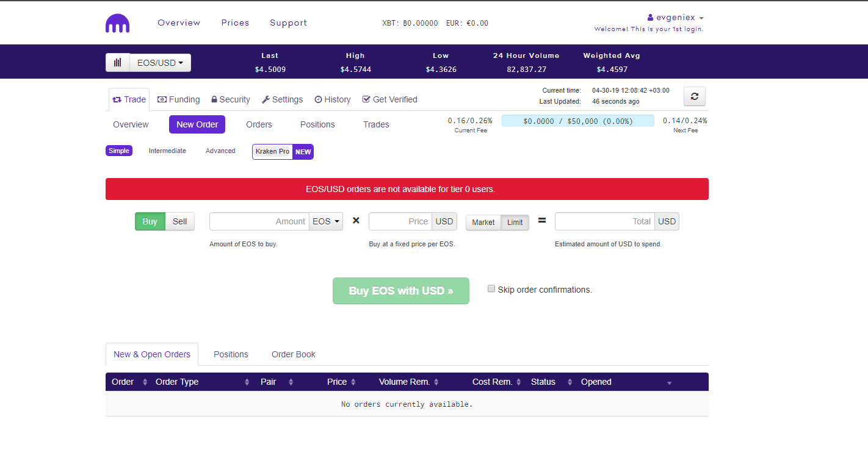This screenshot has height=450, width=868.
Task: Click Last price value $4.5009
Action: click(x=270, y=70)
